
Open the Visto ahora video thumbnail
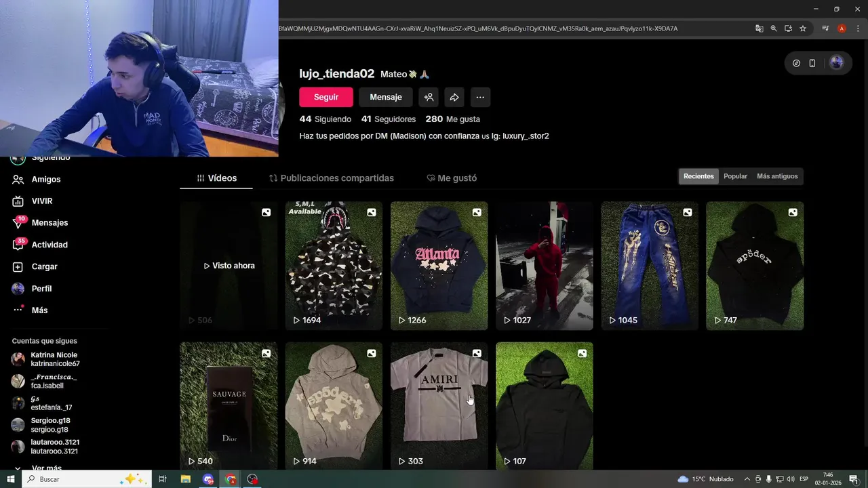tap(229, 266)
